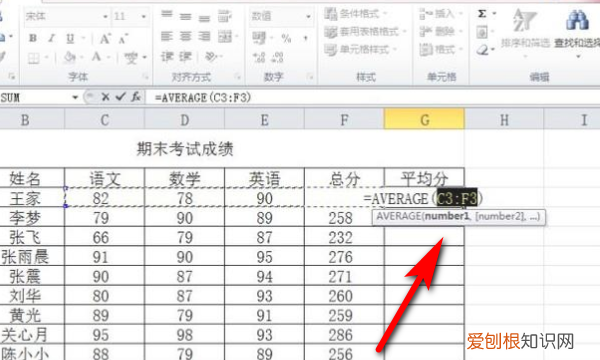Toggle Bold formatting in font group
600x360 pixels.
point(33,38)
